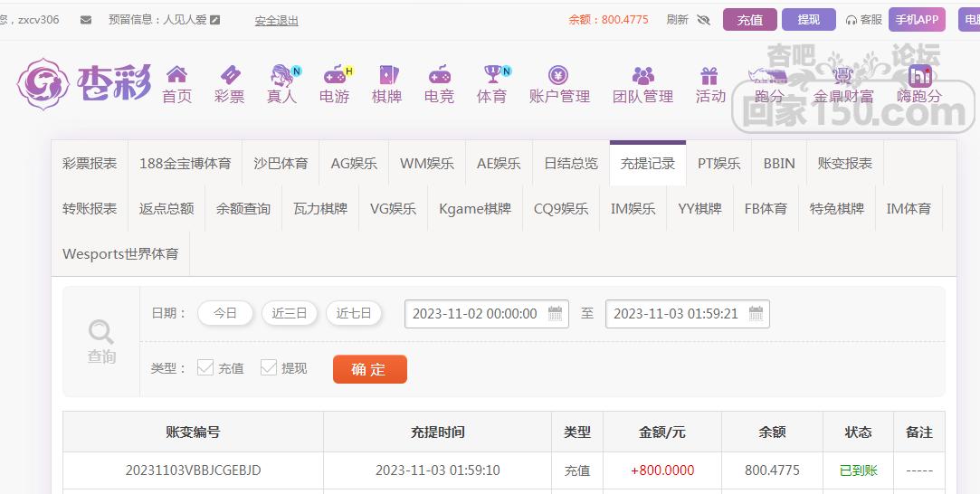Open the 首页 home icon

point(176,75)
